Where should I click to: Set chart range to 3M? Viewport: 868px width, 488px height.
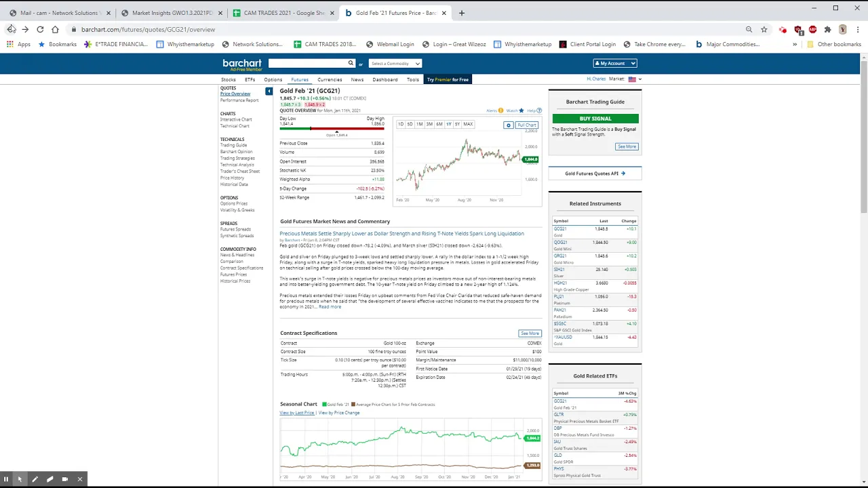click(x=429, y=124)
